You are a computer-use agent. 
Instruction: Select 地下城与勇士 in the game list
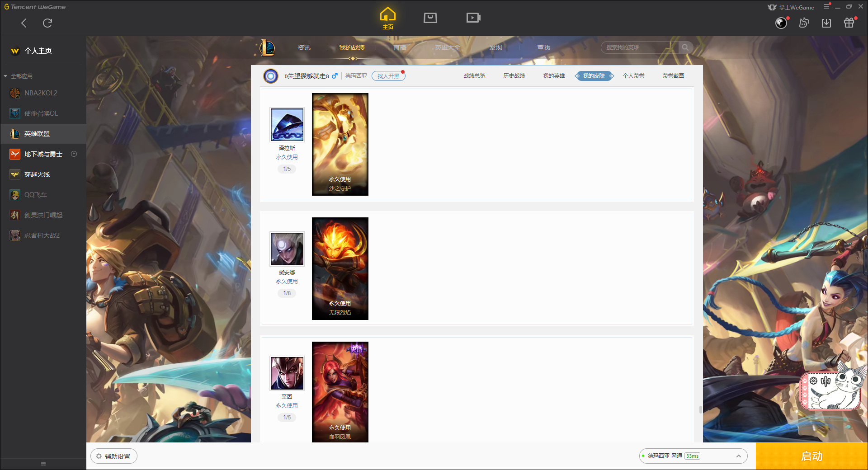click(43, 154)
